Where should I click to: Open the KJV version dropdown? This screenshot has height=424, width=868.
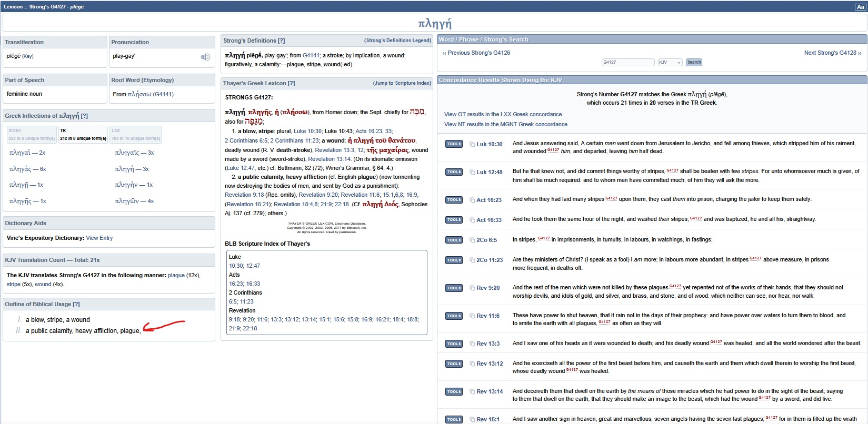coord(670,62)
